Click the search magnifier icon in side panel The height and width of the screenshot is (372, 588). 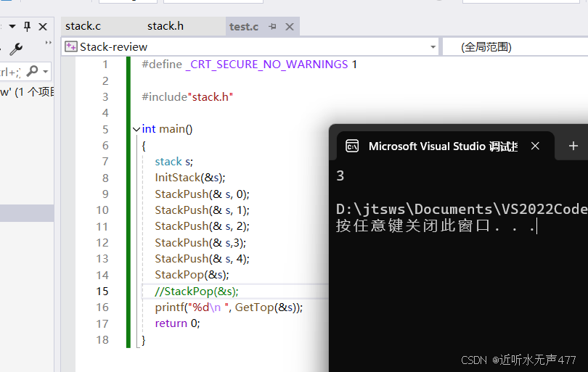(33, 71)
